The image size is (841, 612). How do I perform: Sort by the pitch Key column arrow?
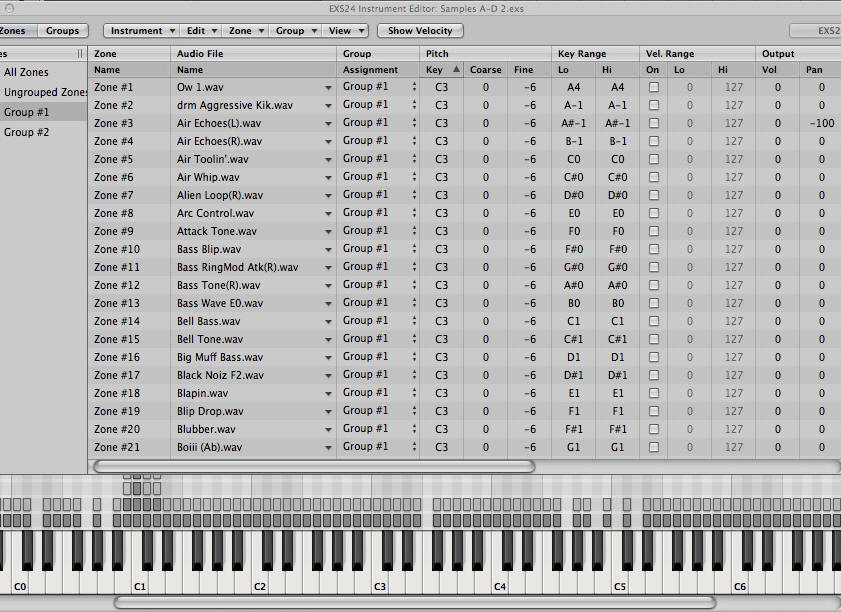click(456, 69)
